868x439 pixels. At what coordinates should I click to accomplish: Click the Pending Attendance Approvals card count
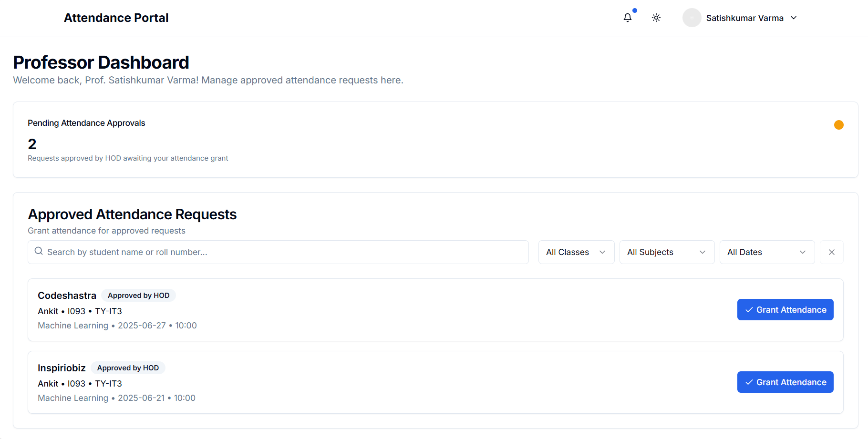click(x=32, y=144)
